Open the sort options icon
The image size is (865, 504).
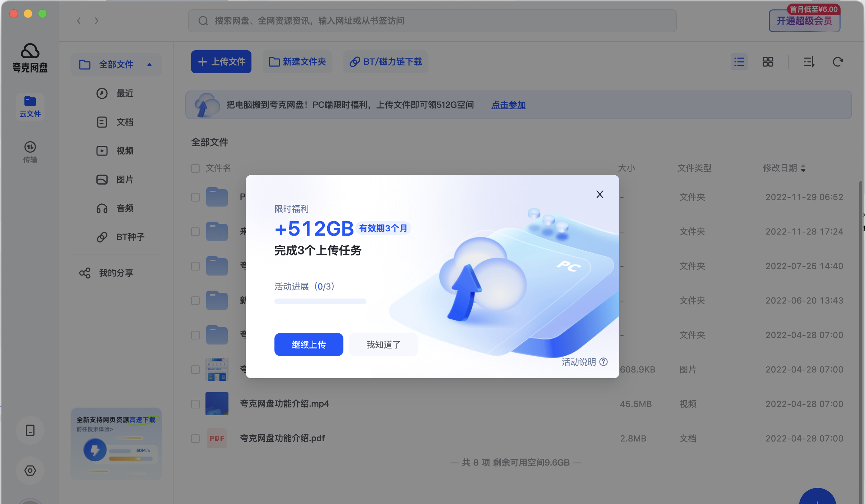[x=809, y=62]
